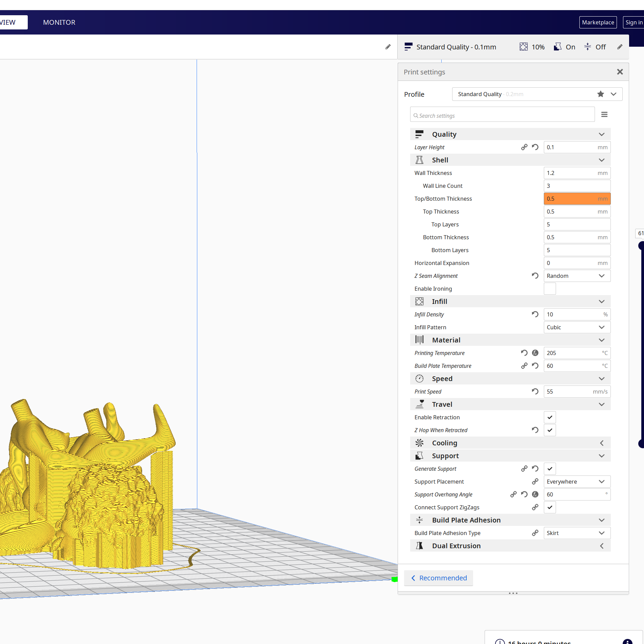Open the settings visibility hamburger menu
Viewport: 644px width, 644px height.
click(604, 115)
